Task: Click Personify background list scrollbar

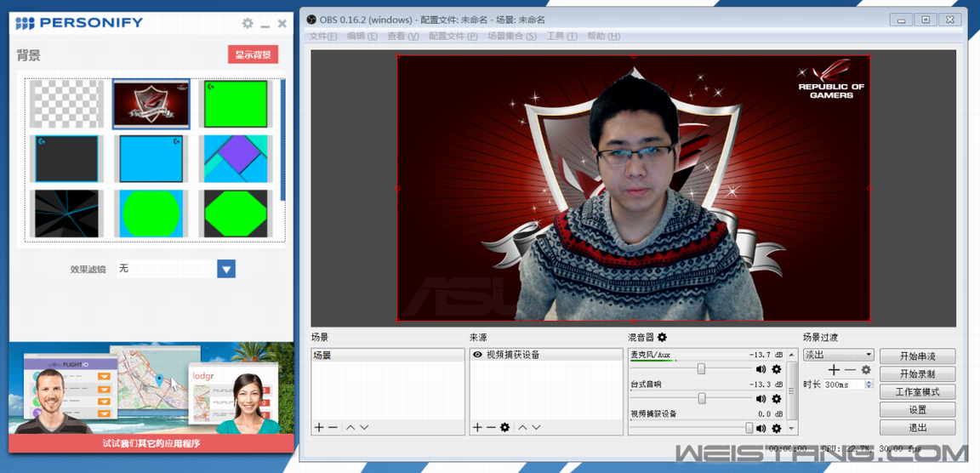Action: click(282, 139)
